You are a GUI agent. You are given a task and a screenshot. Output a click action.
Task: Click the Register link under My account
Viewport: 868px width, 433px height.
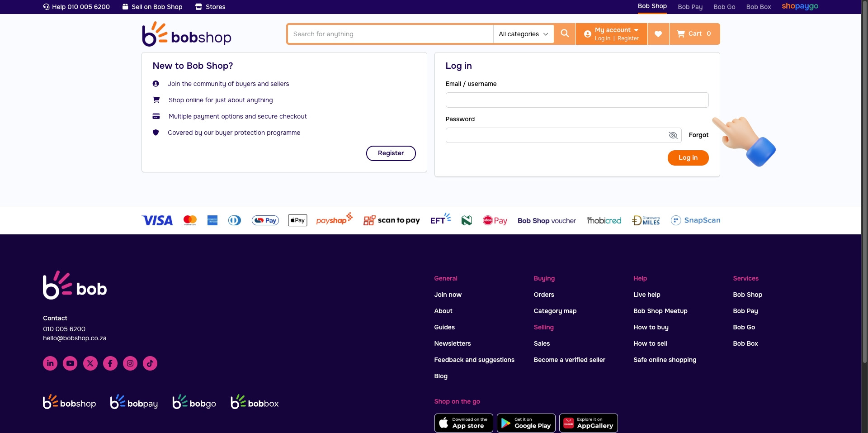(x=628, y=38)
